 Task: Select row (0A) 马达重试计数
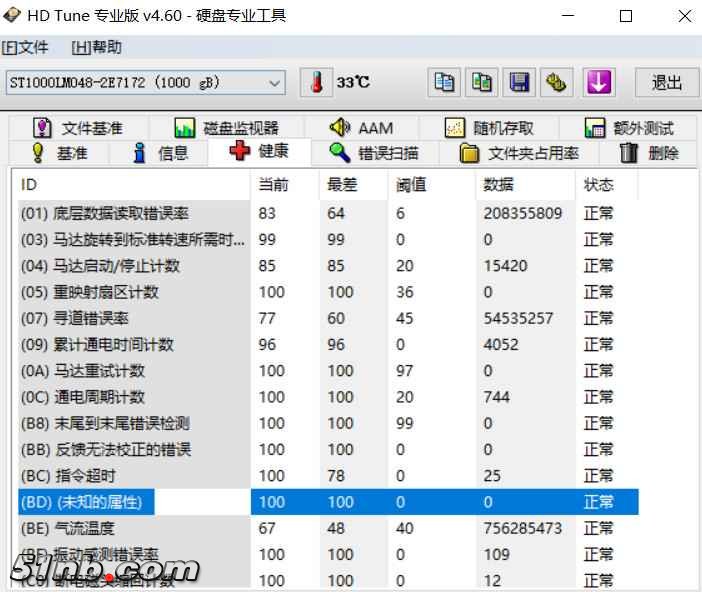click(328, 371)
